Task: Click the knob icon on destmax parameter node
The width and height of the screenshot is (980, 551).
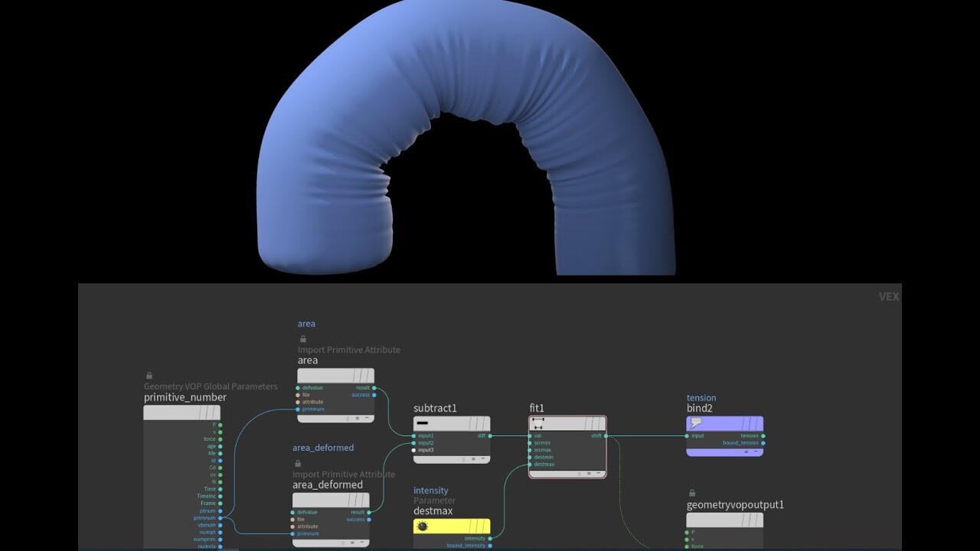Action: 420,526
